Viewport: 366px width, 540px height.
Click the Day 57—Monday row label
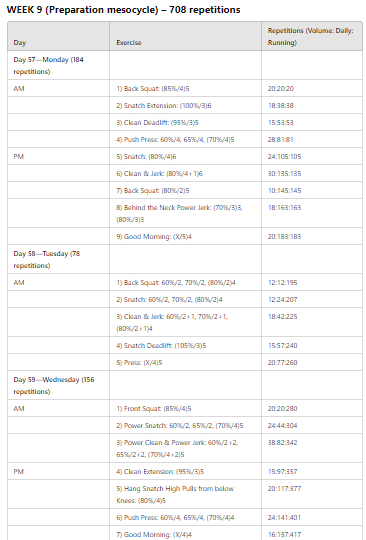tap(49, 65)
